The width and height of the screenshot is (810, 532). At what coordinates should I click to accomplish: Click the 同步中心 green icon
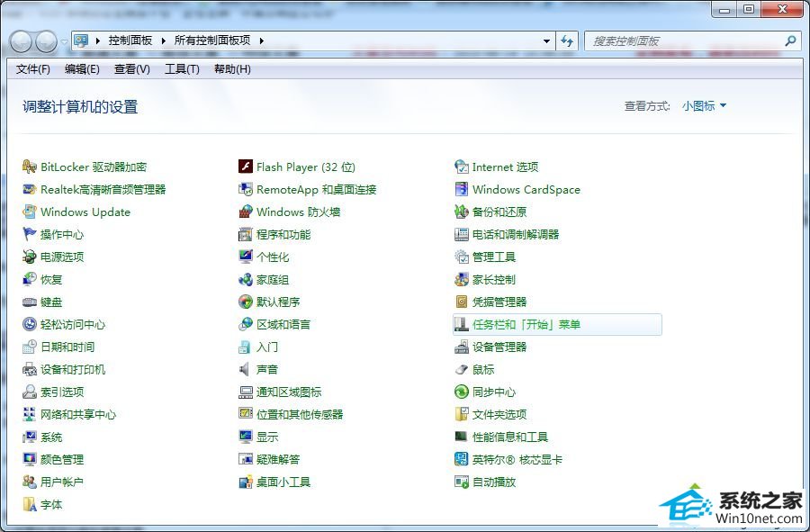(462, 392)
